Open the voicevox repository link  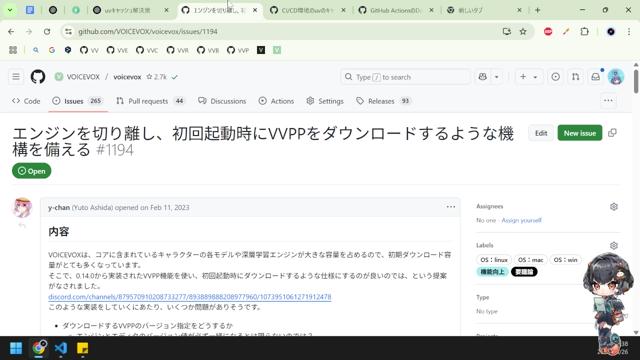point(127,77)
